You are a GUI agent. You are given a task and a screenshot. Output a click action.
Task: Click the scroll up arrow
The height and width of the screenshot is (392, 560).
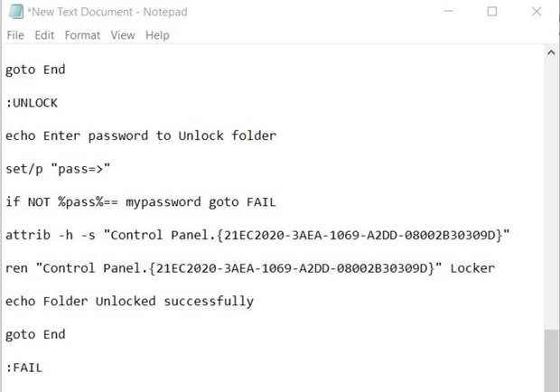pos(551,52)
